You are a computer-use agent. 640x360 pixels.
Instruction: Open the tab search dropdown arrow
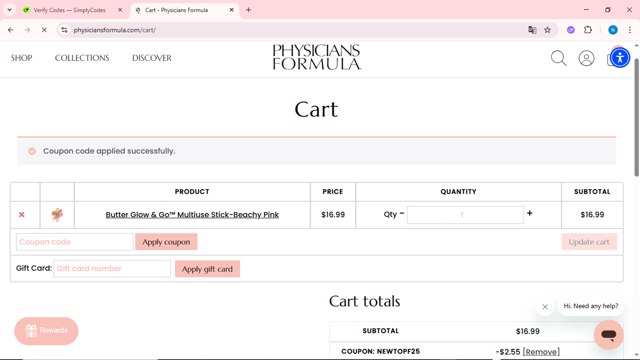(9, 10)
